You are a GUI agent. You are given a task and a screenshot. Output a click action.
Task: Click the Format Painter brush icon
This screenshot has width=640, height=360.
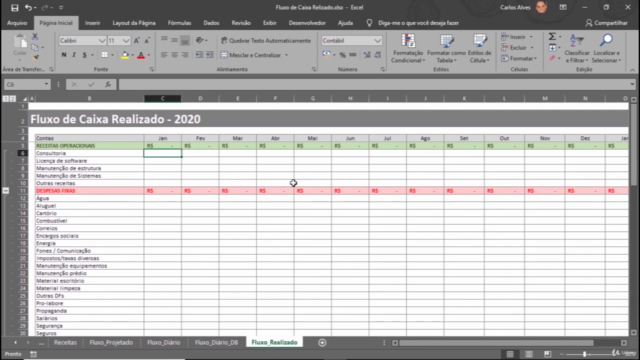[35, 58]
